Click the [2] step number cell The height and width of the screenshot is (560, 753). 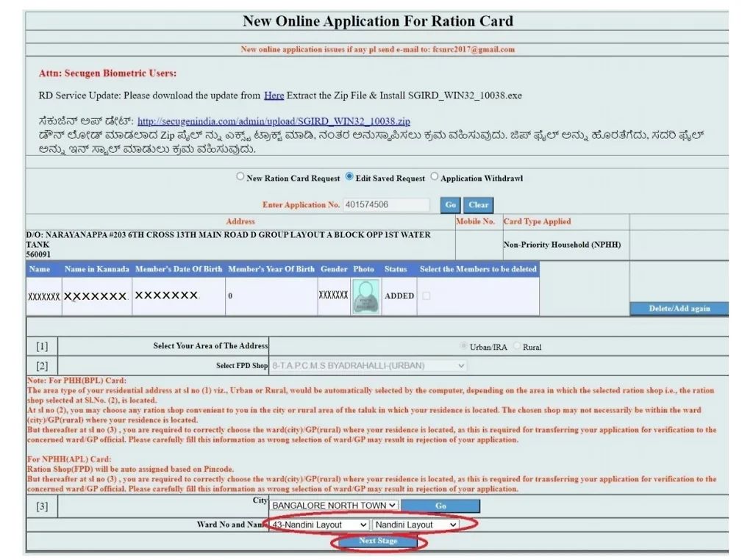(42, 366)
